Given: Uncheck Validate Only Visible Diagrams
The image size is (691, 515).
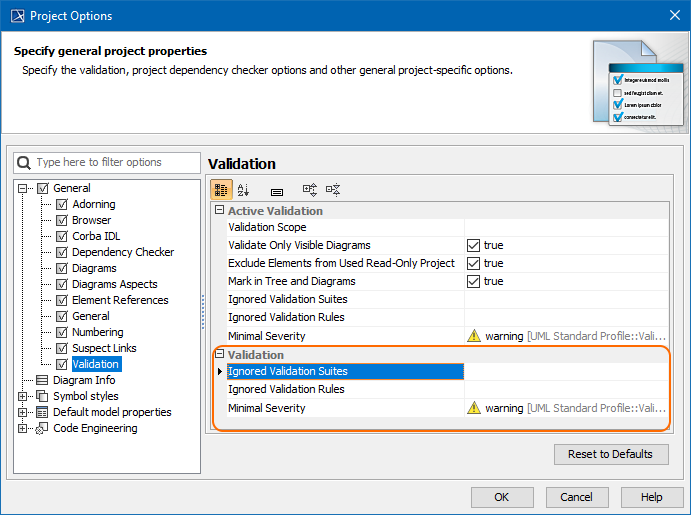Looking at the screenshot, I should tap(474, 245).
